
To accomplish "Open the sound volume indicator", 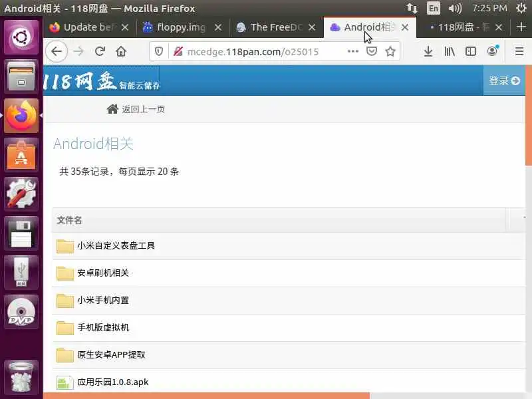I will [455, 8].
